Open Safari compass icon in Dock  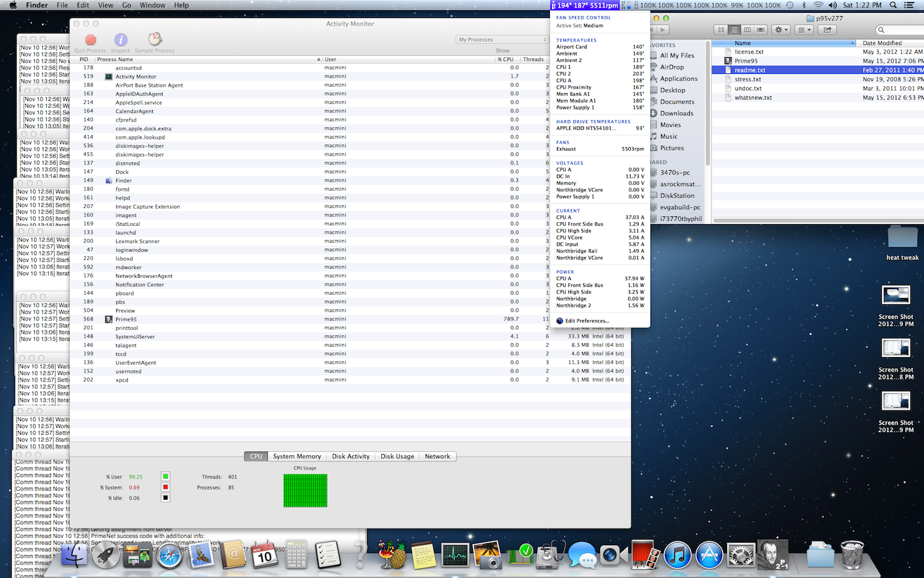[169, 554]
